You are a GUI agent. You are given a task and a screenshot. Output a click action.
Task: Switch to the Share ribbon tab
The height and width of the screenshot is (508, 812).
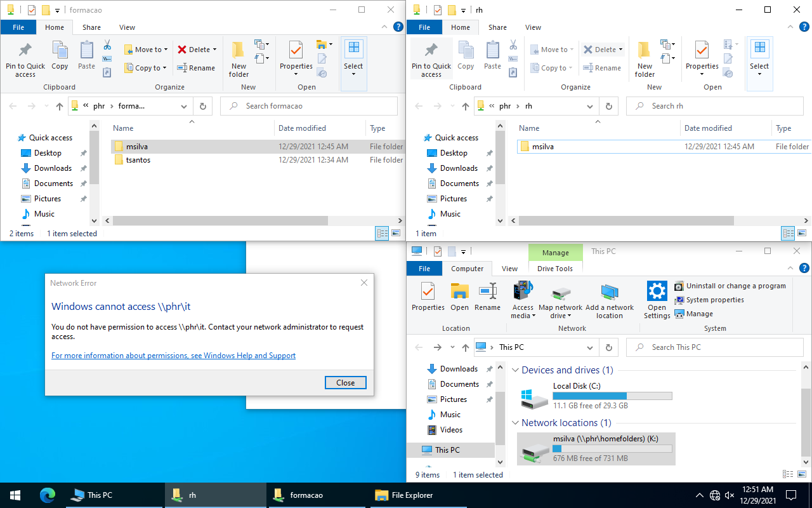pos(92,27)
